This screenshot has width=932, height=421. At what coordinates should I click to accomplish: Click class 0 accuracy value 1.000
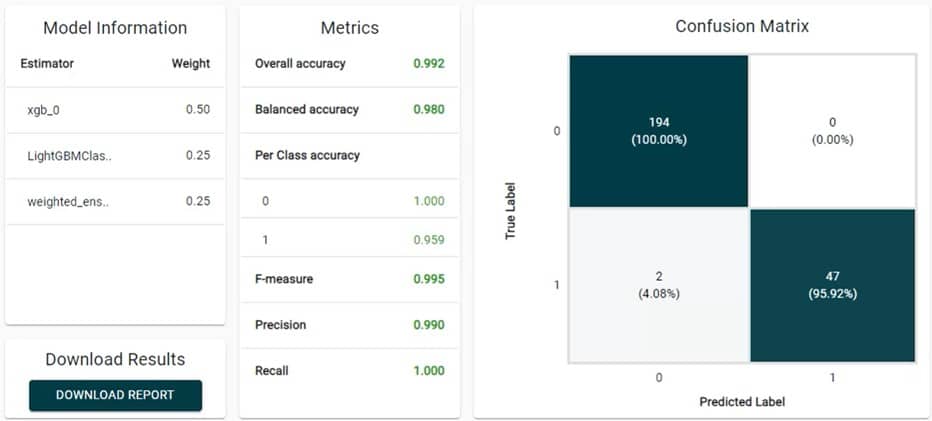(x=429, y=201)
